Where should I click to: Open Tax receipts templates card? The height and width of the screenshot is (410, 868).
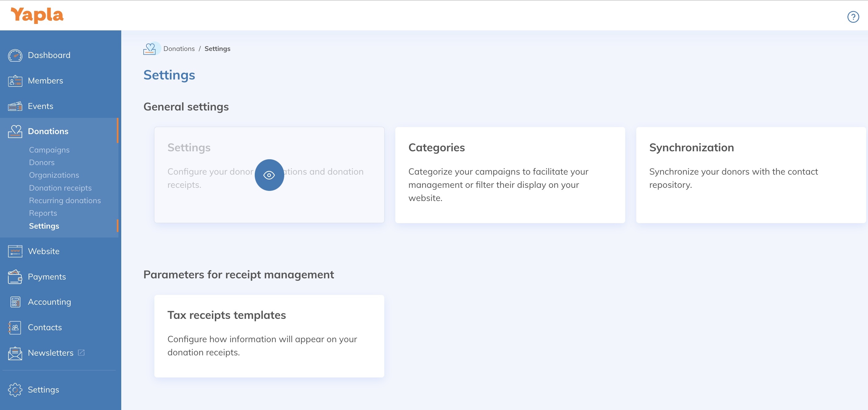pyautogui.click(x=269, y=336)
